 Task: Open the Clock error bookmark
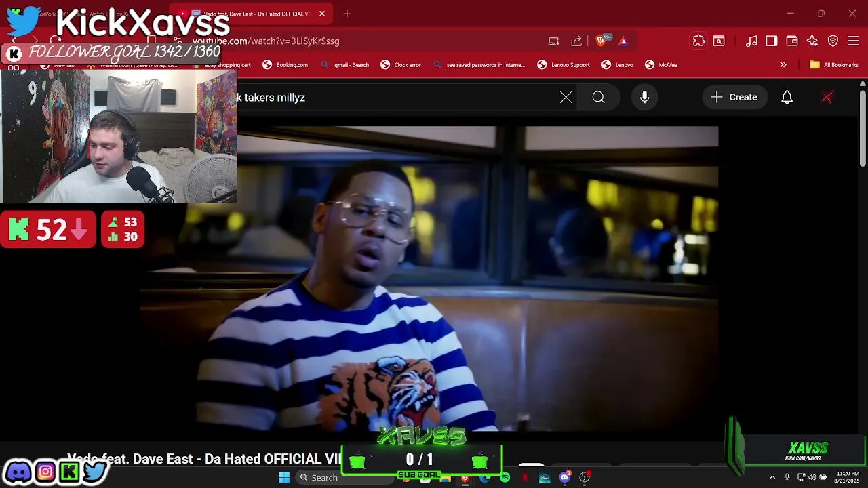(x=401, y=65)
